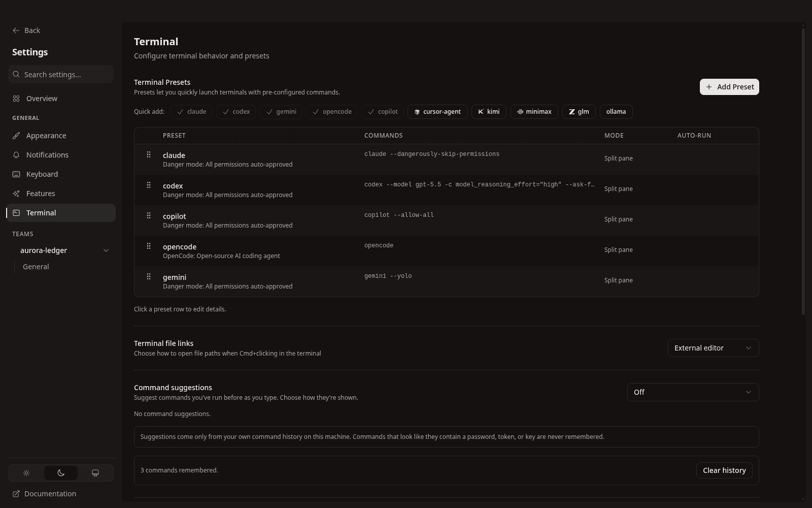Click the search magnifier icon
This screenshot has height=508, width=812.
(x=17, y=75)
